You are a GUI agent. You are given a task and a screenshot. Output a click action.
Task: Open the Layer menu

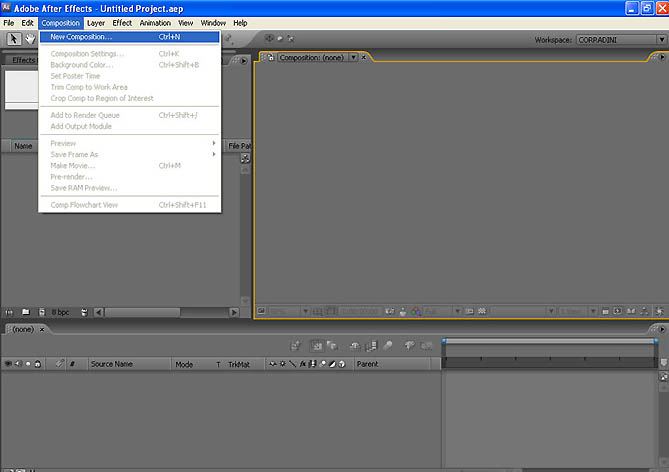pos(96,22)
